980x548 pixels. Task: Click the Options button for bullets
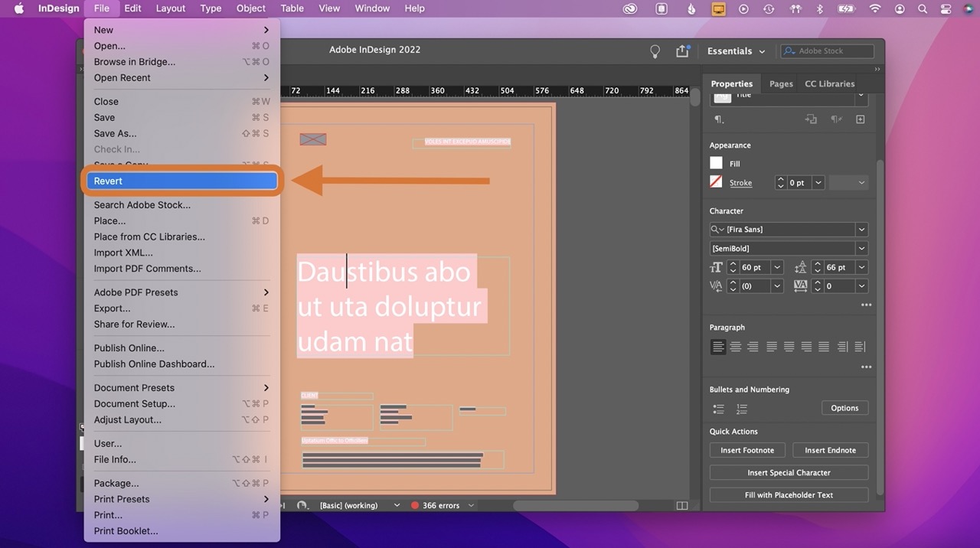pyautogui.click(x=844, y=408)
